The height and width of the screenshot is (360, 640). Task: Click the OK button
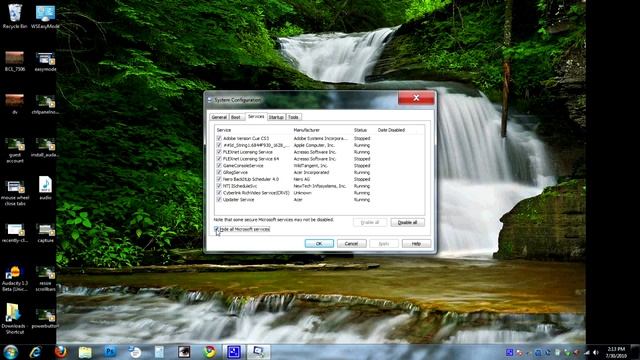(x=319, y=244)
